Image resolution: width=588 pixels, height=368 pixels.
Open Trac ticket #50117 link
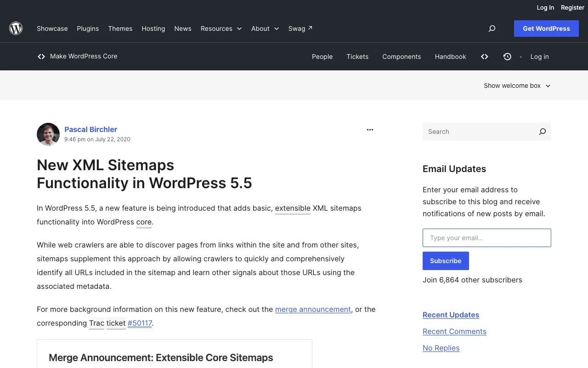[140, 323]
